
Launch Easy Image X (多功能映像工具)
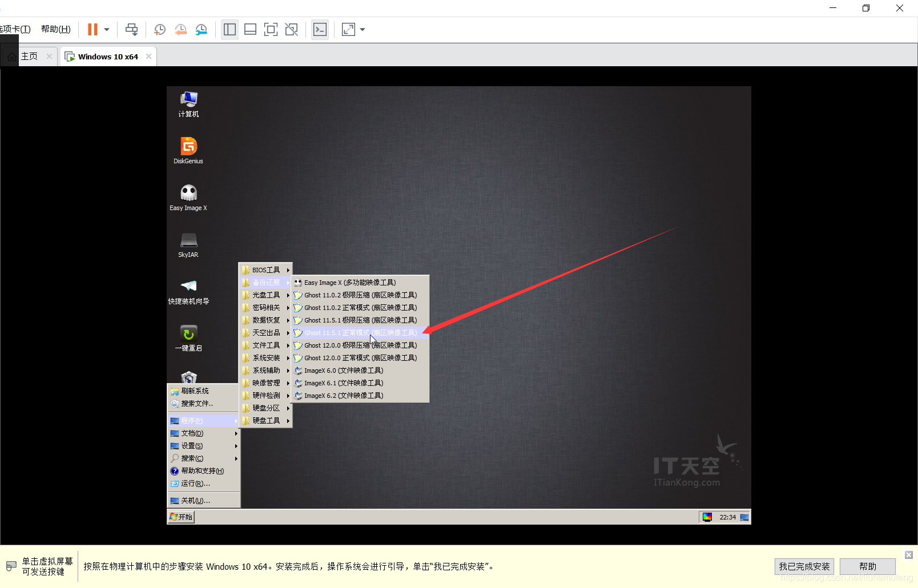pos(360,283)
